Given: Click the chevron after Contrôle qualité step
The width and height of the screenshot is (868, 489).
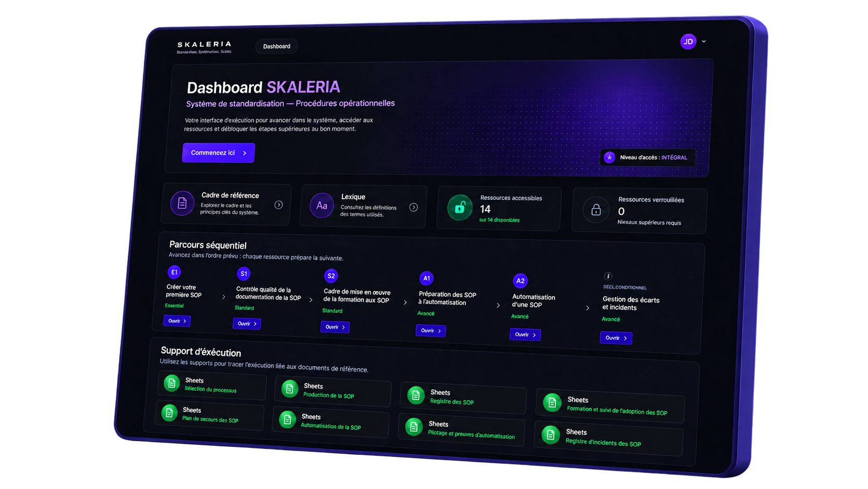Looking at the screenshot, I should (311, 300).
